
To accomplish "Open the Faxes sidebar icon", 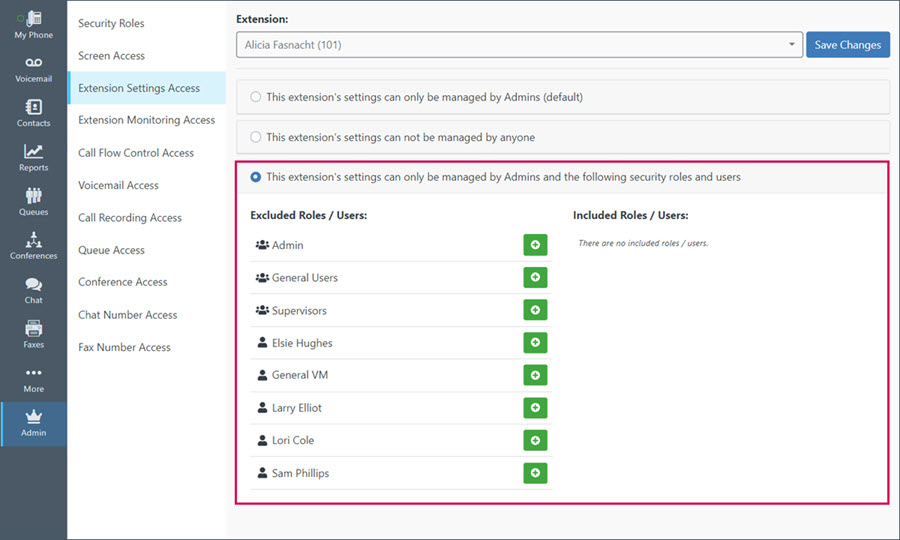I will (x=33, y=335).
